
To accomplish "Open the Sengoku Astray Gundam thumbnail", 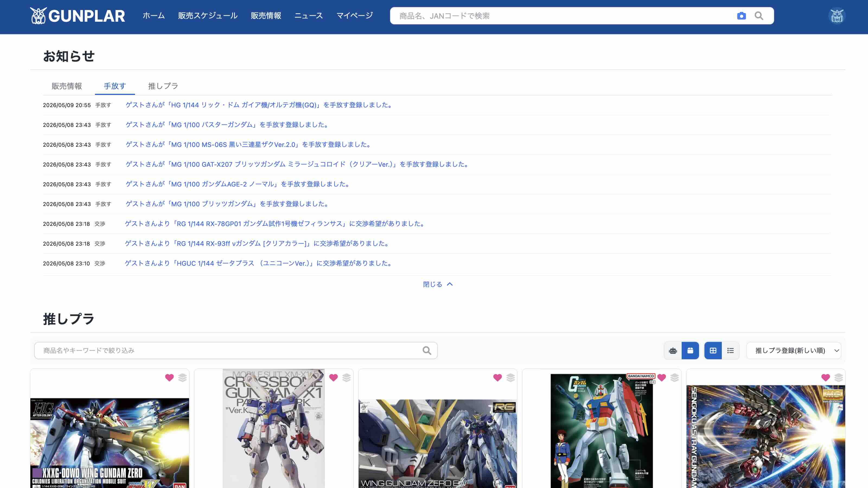I will [x=765, y=436].
